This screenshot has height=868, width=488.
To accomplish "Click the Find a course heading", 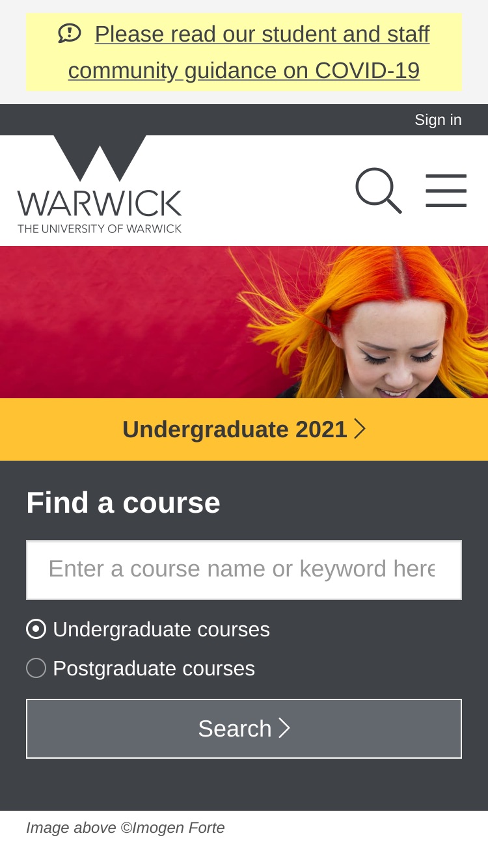I will click(x=123, y=503).
